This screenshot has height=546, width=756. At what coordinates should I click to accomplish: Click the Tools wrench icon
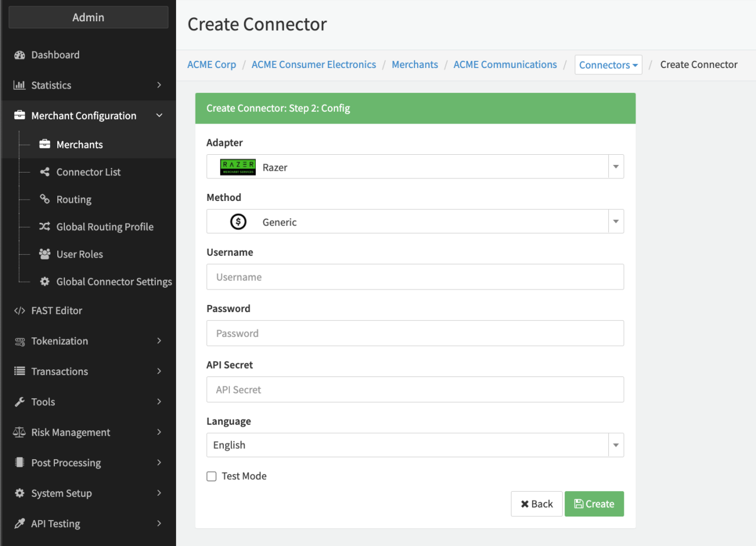[19, 402]
